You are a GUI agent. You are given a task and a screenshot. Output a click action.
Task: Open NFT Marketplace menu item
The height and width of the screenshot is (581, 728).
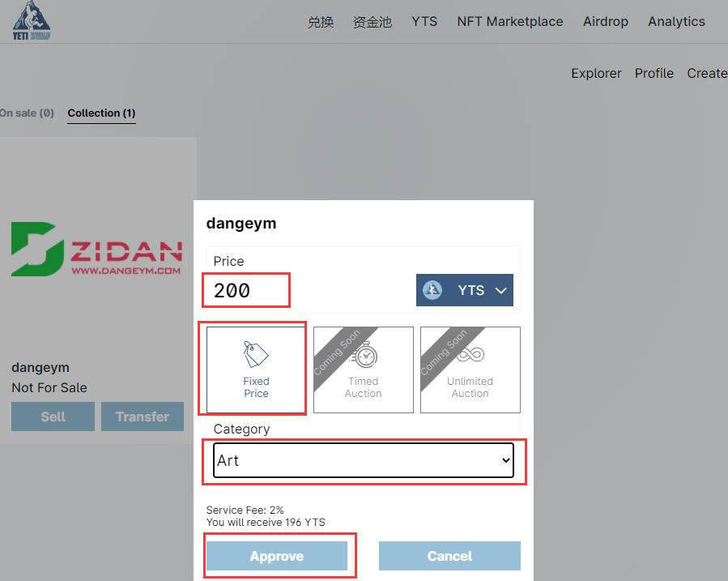coord(510,21)
